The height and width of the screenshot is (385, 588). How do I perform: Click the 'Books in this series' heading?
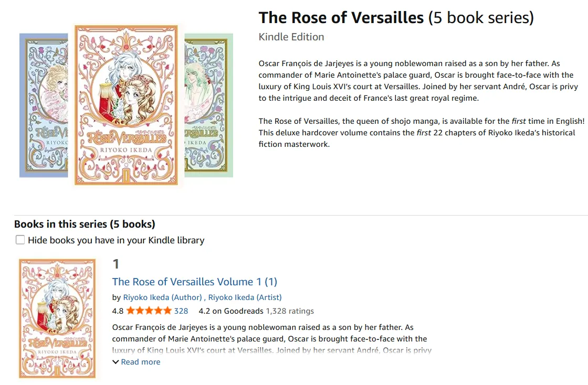point(85,224)
